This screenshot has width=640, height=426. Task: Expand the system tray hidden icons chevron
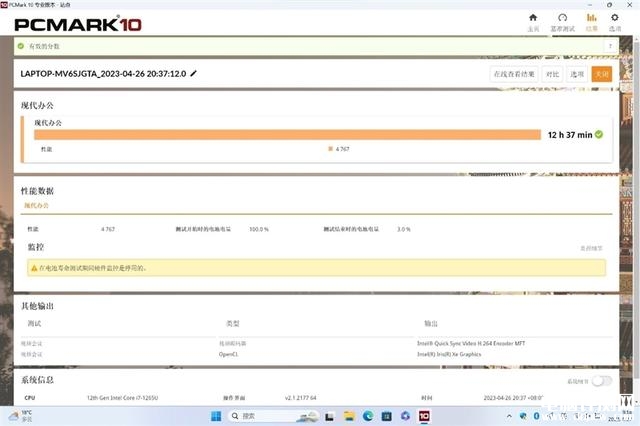point(509,416)
